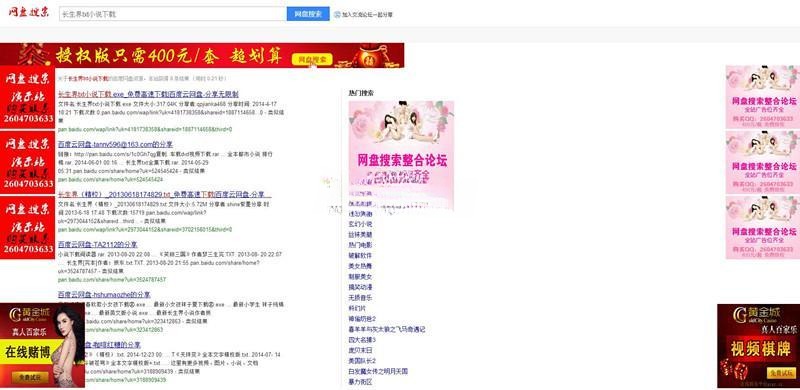
Task: Click 免费试玩 button in 在线赌博 ad
Action: 31,377
